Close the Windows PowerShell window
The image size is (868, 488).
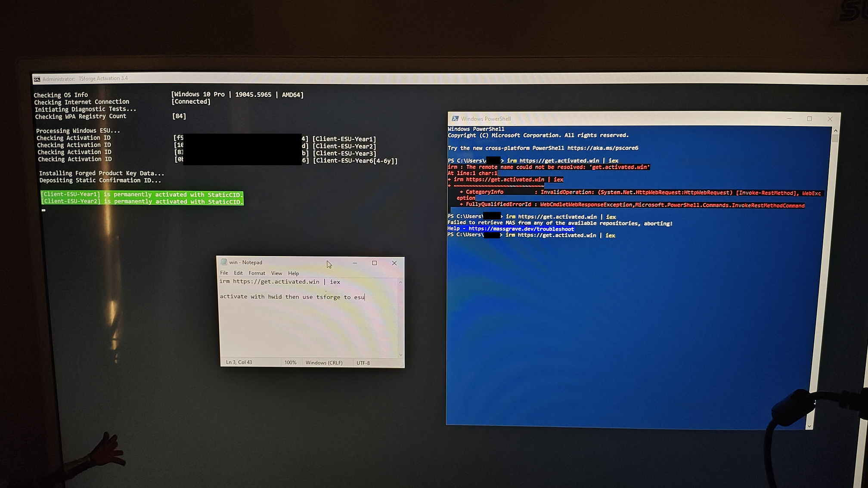(x=830, y=119)
